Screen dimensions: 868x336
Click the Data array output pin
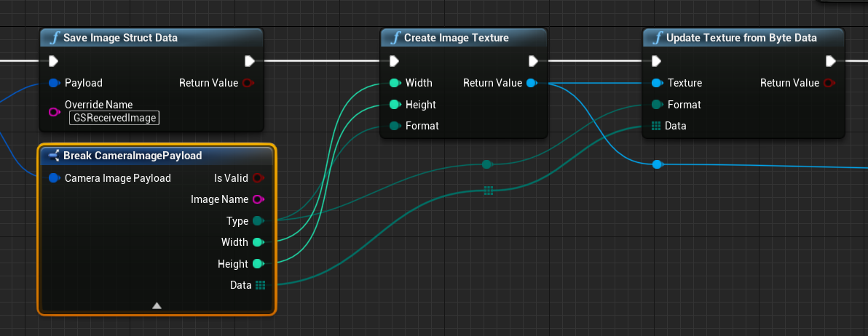(260, 285)
